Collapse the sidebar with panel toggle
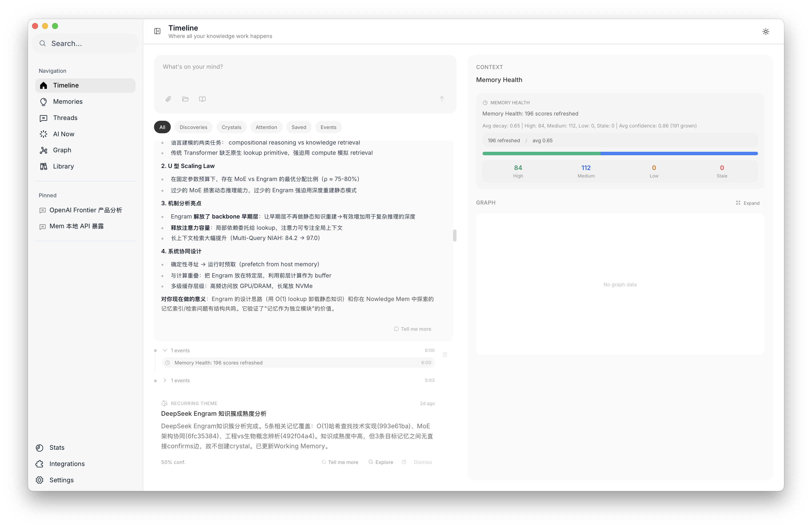Screen dimensions: 812x528 point(157,31)
